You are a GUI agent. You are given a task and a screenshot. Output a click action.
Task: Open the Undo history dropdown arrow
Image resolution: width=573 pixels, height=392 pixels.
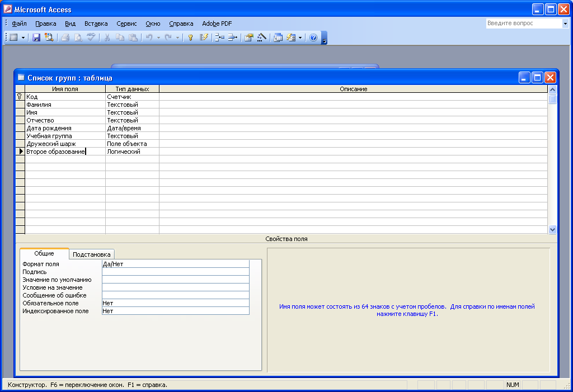tap(158, 37)
